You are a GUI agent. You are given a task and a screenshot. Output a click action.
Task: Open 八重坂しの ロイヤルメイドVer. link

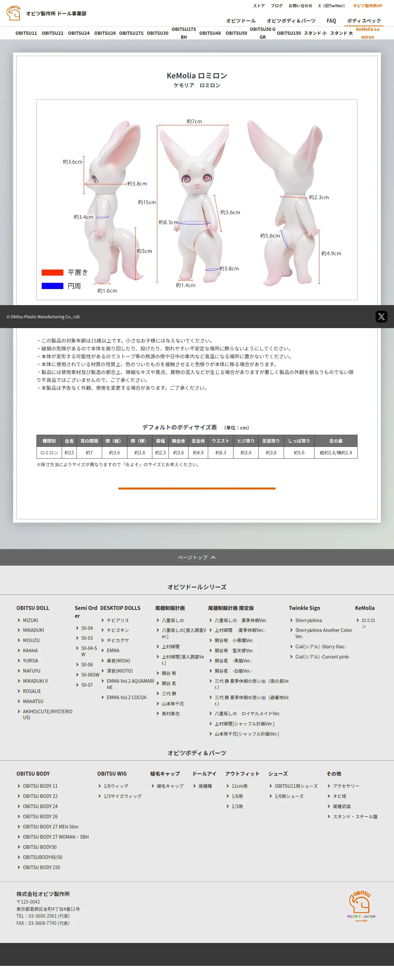[248, 714]
